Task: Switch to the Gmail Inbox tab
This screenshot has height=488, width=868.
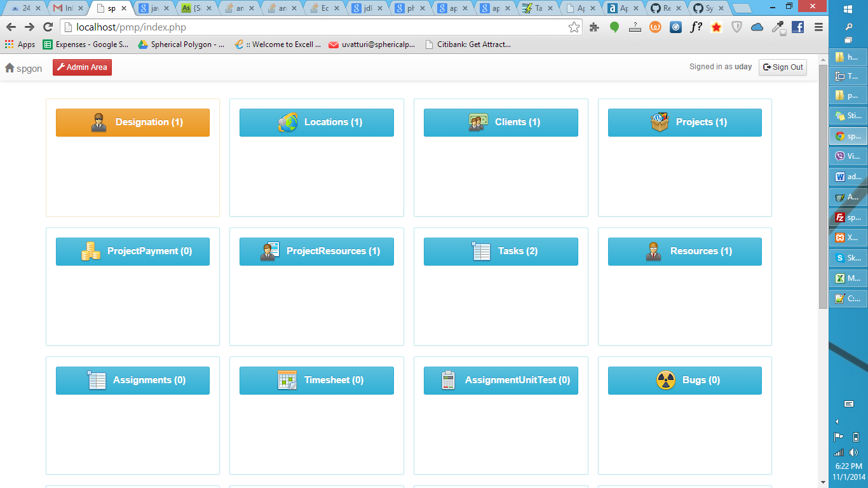Action: [67, 8]
